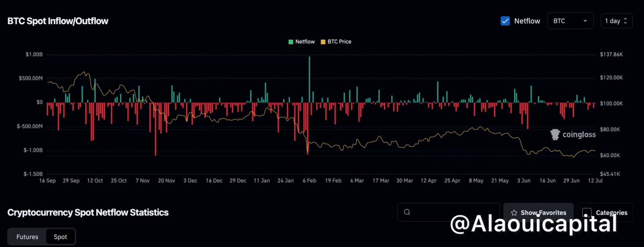
Task: Select the Spot tab
Action: [60, 236]
